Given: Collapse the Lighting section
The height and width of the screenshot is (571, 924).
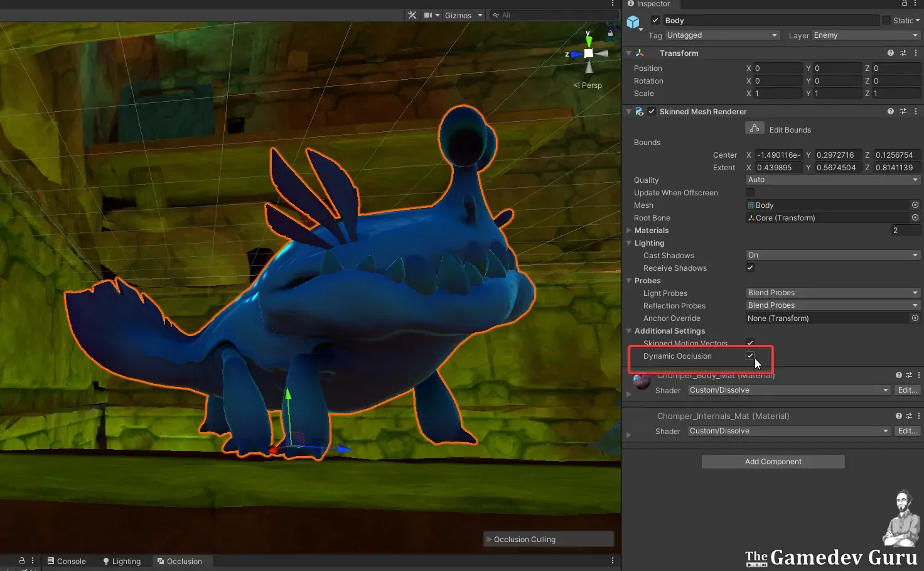Looking at the screenshot, I should (x=628, y=243).
